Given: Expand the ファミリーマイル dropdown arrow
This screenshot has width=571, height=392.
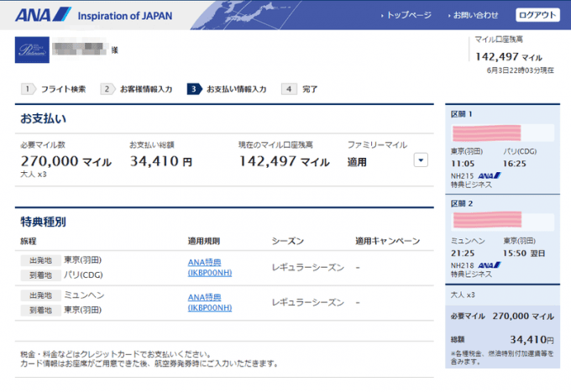Looking at the screenshot, I should point(421,160).
